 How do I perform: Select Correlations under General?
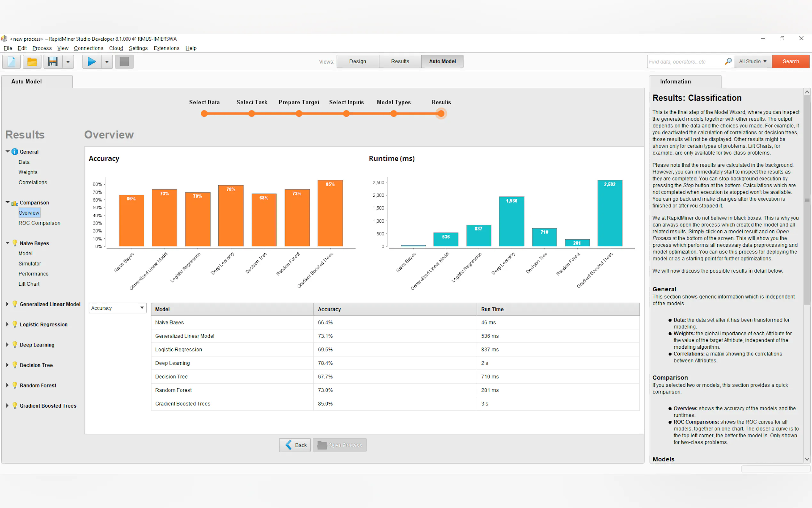pos(33,182)
